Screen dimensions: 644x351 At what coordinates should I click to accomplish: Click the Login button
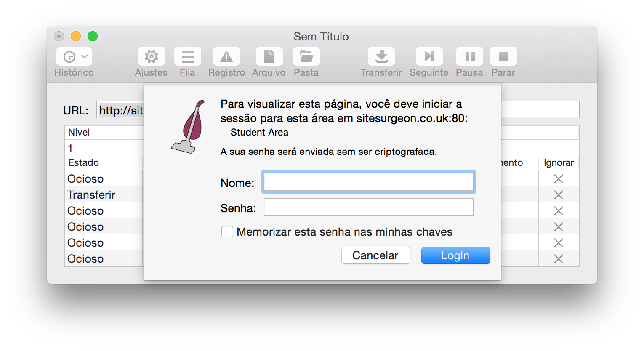455,255
